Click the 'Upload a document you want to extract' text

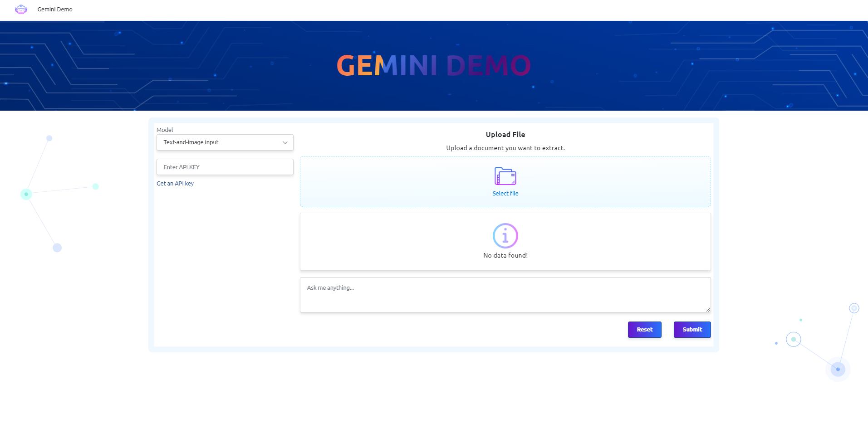(x=505, y=147)
